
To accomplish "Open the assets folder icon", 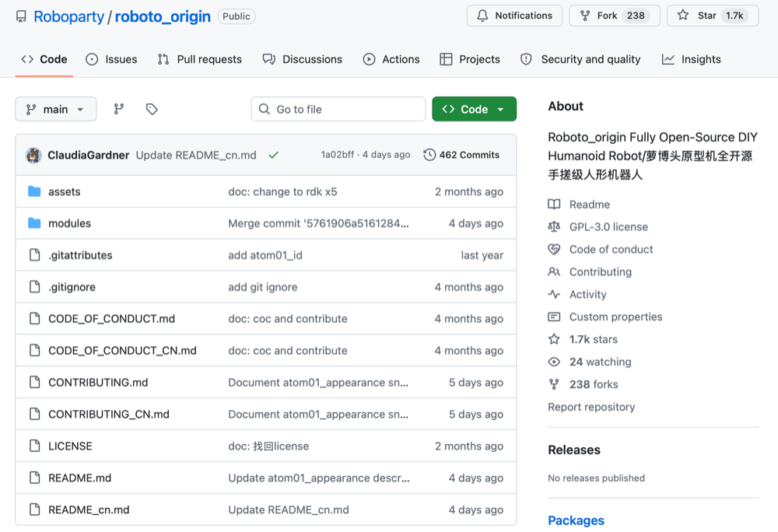I will pos(34,191).
